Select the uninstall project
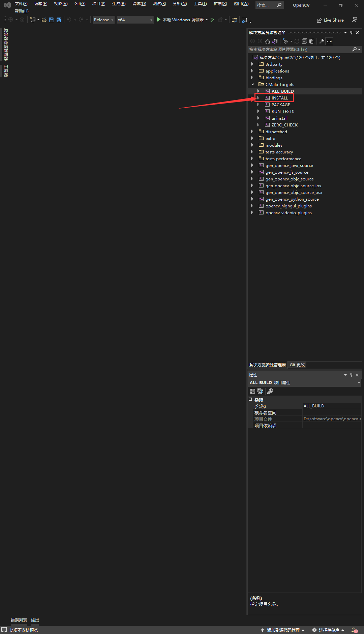The height and width of the screenshot is (634, 364). coord(279,118)
